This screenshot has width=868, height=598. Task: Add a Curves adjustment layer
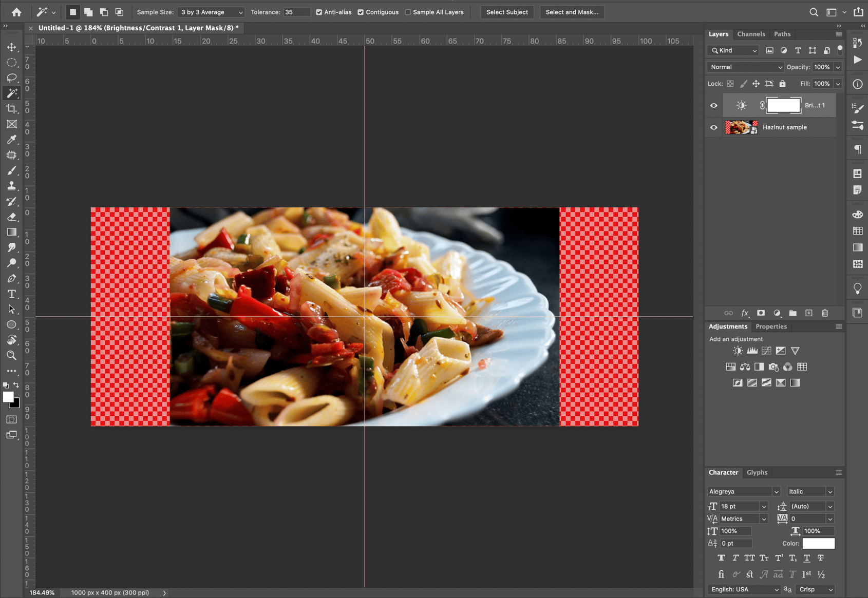tap(766, 351)
